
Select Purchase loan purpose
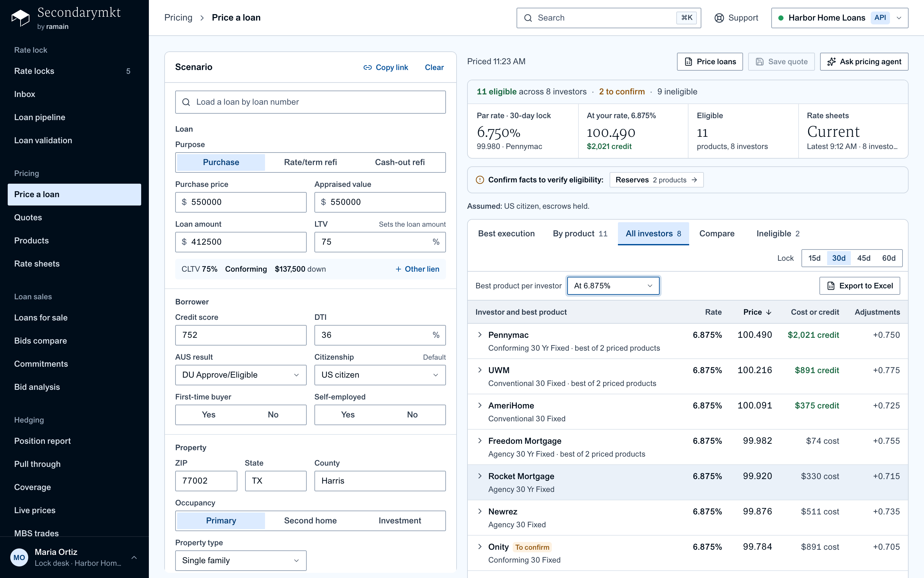tap(221, 162)
